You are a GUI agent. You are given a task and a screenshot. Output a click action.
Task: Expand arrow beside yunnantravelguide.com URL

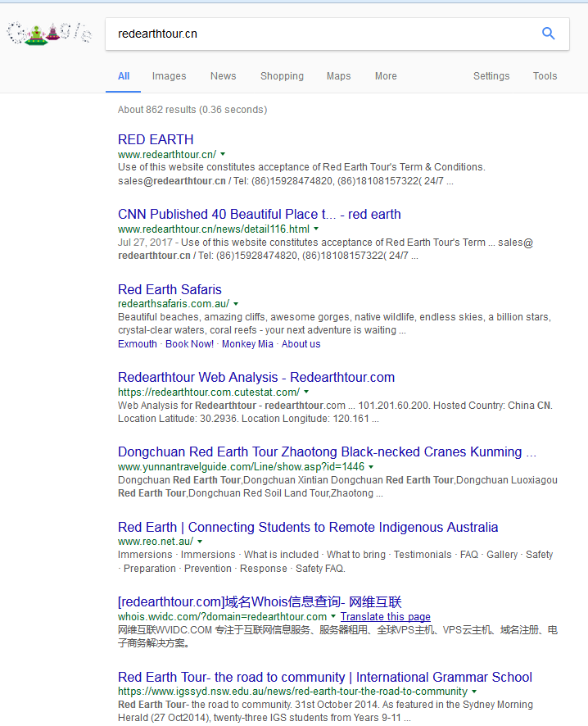click(371, 467)
